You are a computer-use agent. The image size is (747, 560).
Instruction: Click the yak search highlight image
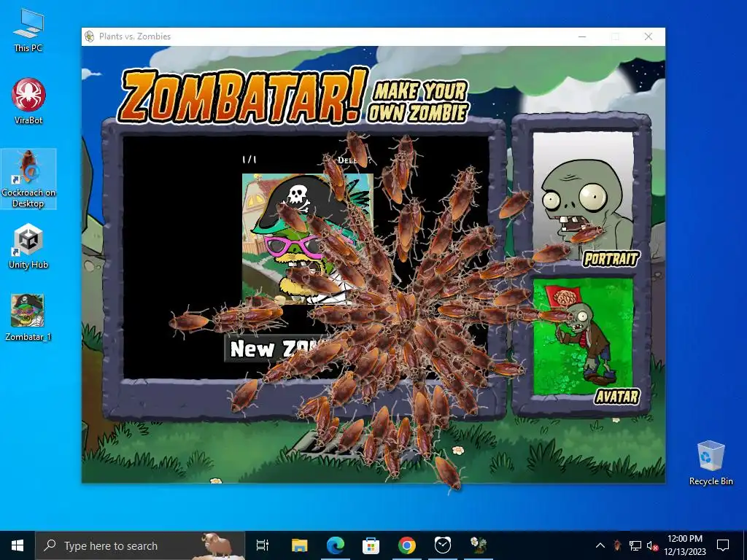(x=217, y=545)
